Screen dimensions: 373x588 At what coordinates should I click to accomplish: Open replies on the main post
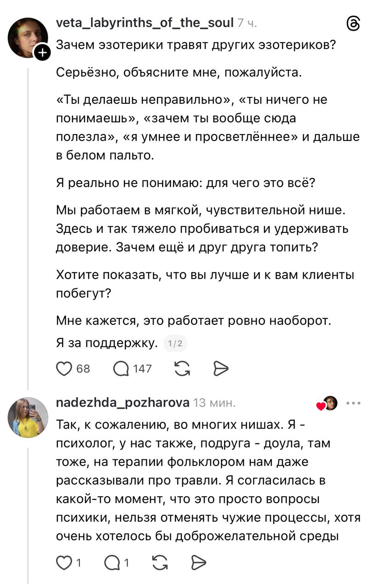[121, 368]
